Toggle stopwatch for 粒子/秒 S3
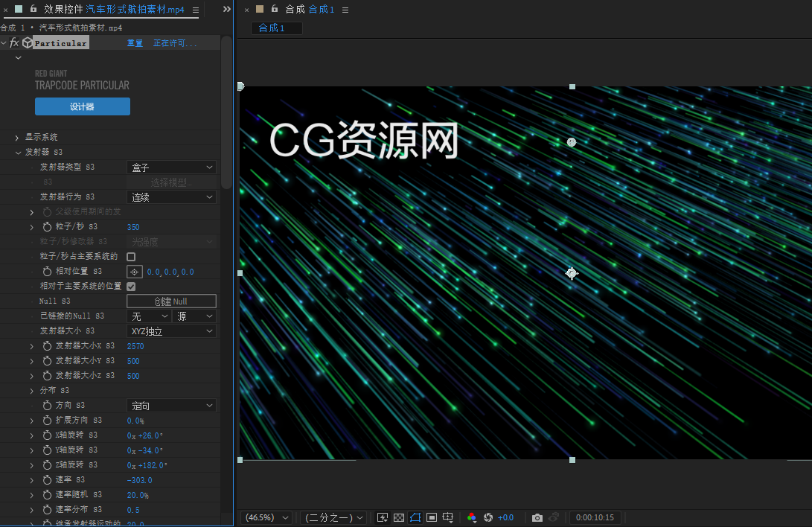This screenshot has width=812, height=527. tap(47, 227)
